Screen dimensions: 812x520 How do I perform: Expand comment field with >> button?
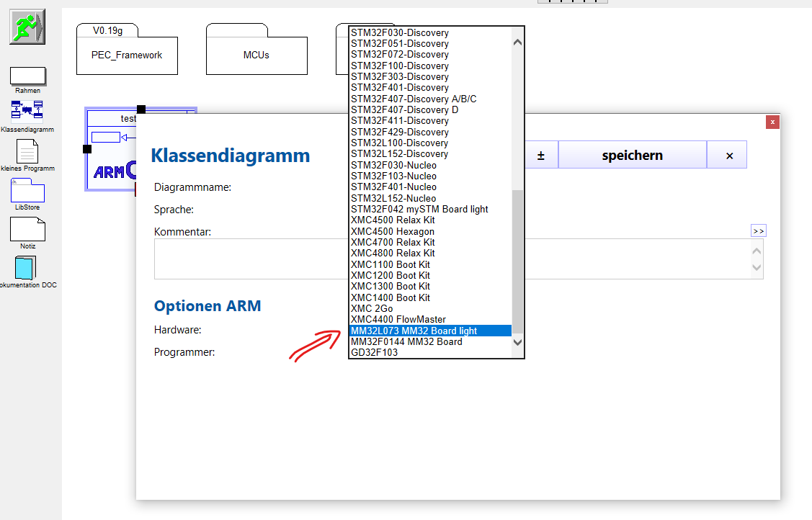758,231
